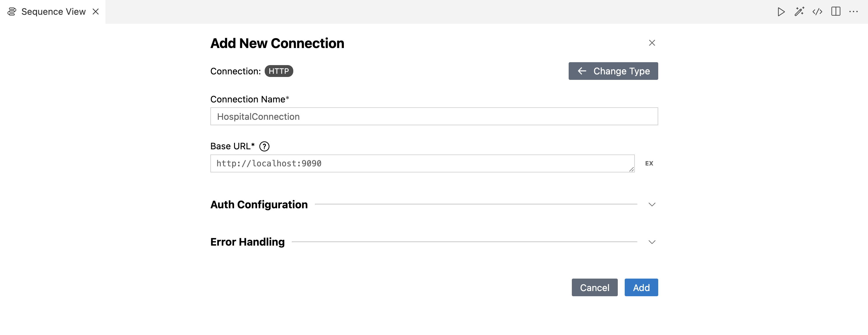Focus the Connection Name input field

(434, 116)
